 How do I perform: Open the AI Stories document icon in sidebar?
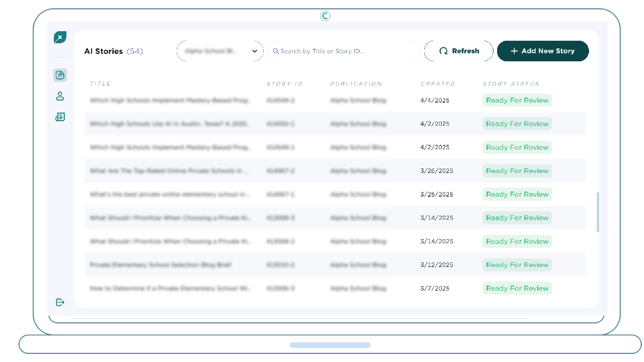click(x=60, y=75)
